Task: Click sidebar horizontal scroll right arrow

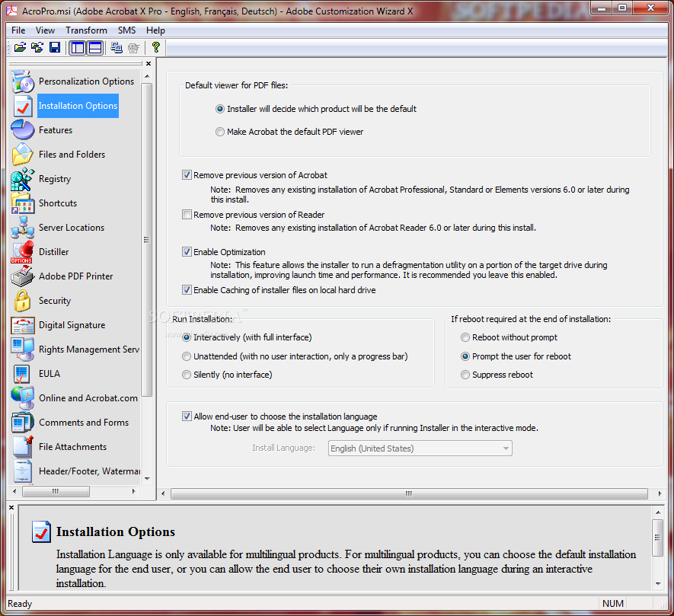Action: coord(134,491)
